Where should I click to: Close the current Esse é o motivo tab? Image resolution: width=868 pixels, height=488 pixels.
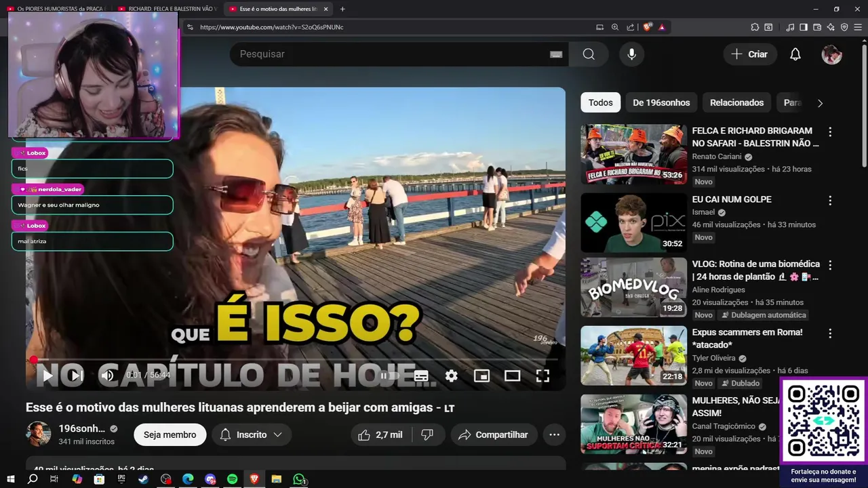pos(326,9)
